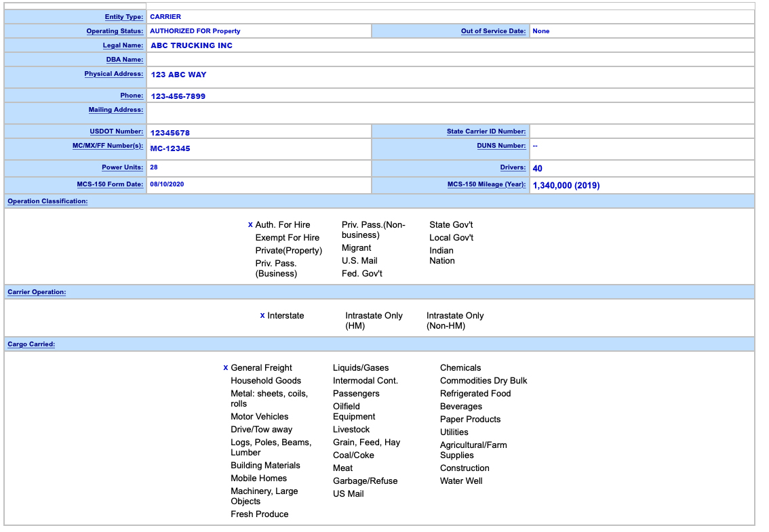The width and height of the screenshot is (769, 532).
Task: Click the MC/MX/FF Number(s) link
Action: [107, 146]
